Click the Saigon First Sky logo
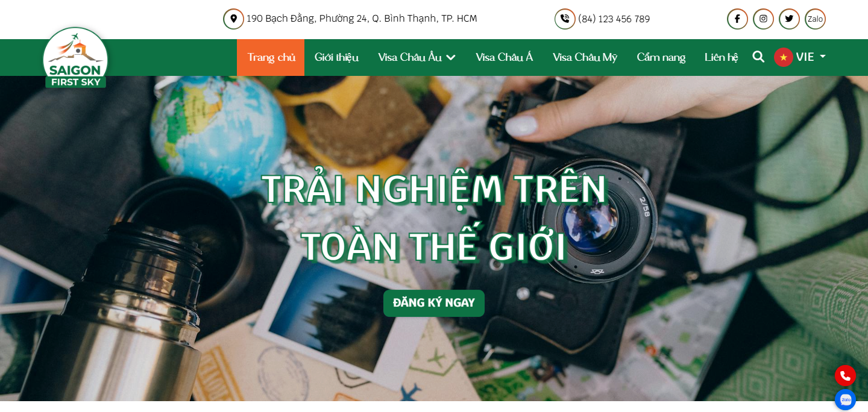 75,58
